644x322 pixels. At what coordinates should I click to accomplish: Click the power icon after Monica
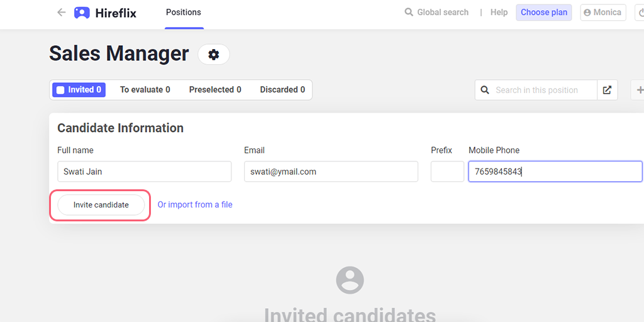[640, 13]
